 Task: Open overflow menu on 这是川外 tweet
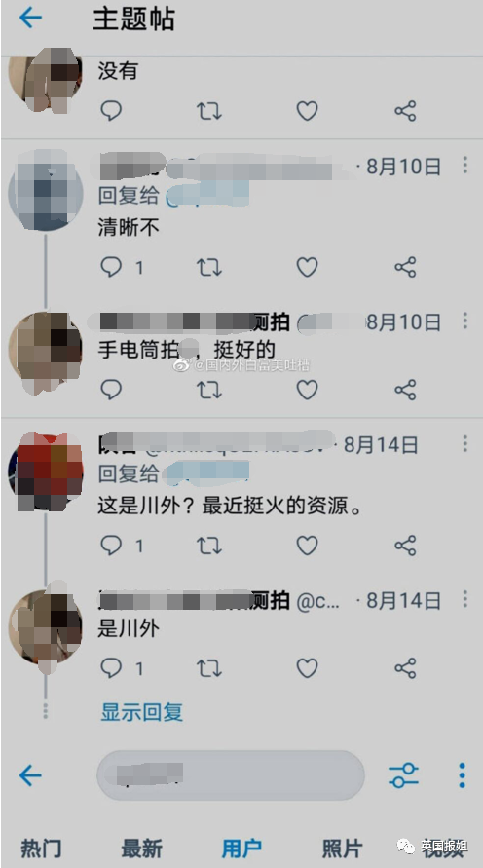pos(464,443)
